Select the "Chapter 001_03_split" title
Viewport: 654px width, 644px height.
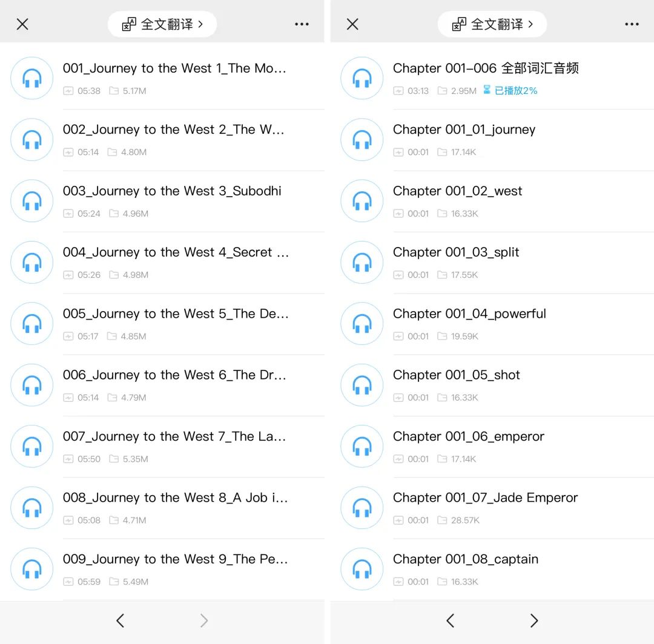456,252
